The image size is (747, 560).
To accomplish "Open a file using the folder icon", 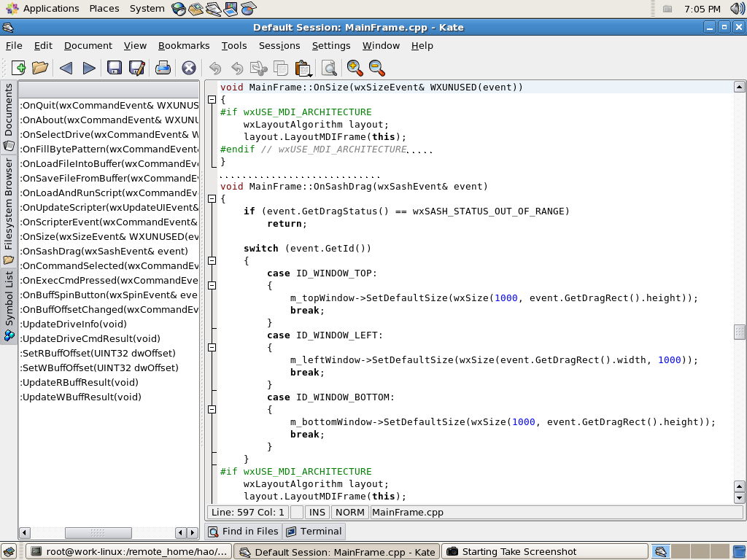I will coord(40,68).
